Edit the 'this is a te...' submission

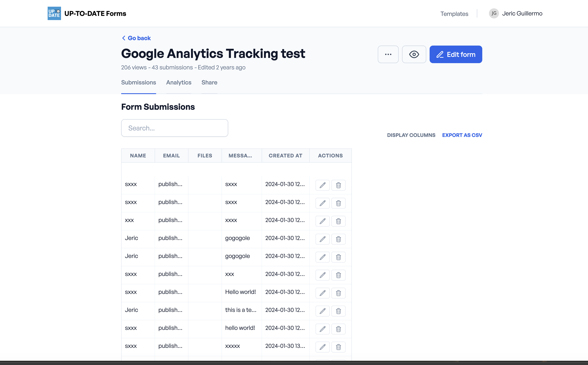click(x=322, y=311)
